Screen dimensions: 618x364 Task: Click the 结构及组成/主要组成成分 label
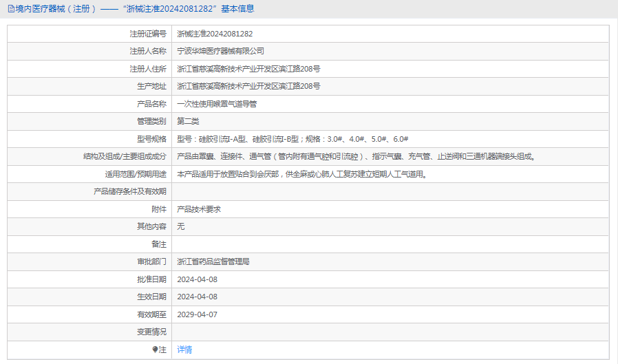[125, 156]
